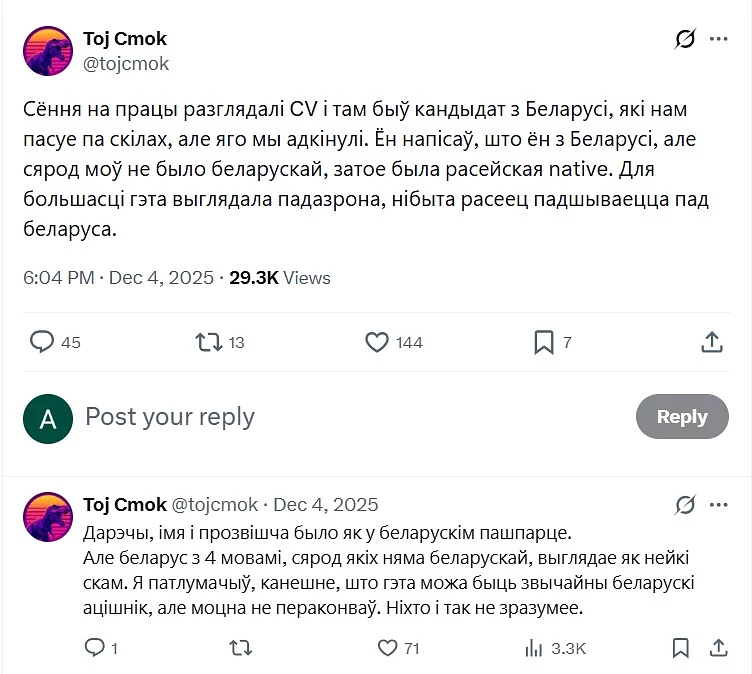Reply to the second post with 1 comment
The width and height of the screenshot is (752, 674).
point(95,648)
